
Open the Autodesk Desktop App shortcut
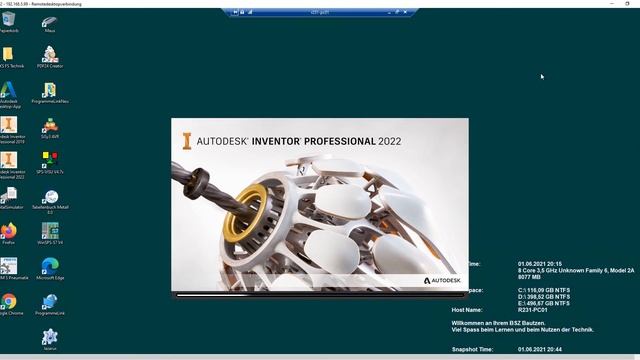[x=8, y=90]
